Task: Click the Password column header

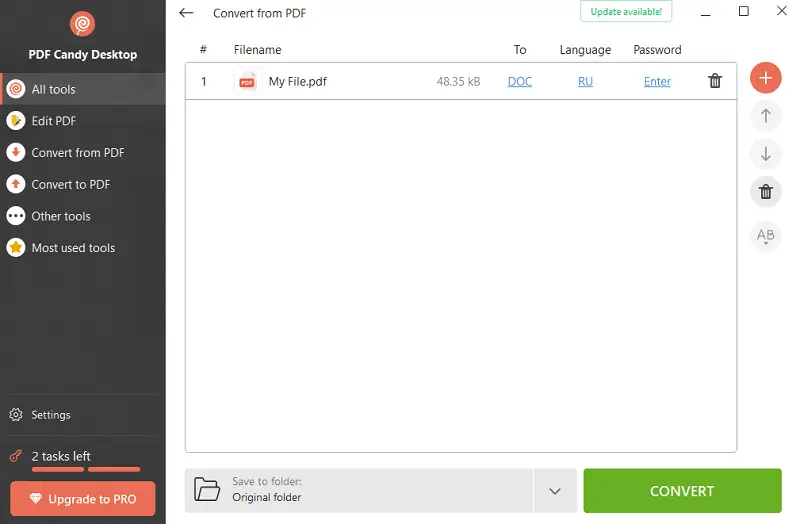Action: tap(657, 49)
